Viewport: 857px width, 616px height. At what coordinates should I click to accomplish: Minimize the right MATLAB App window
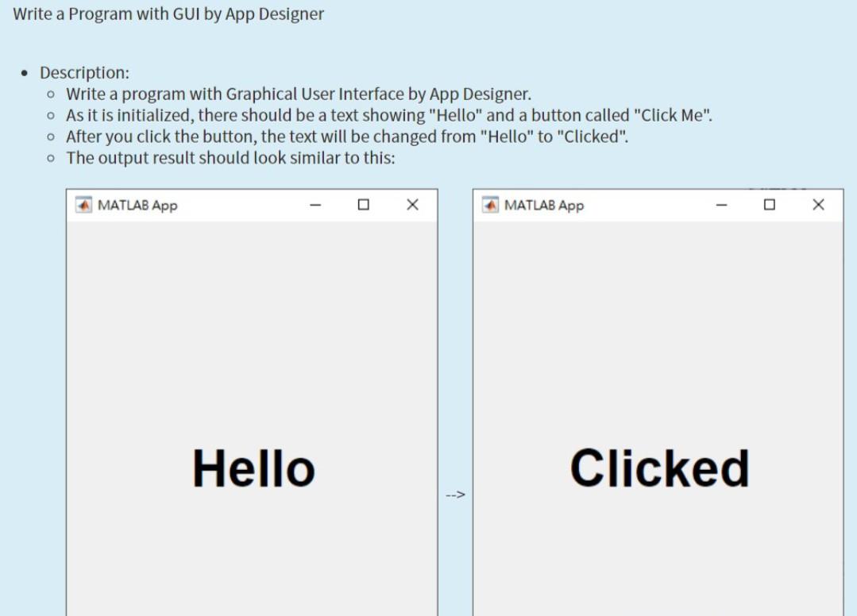[x=721, y=205]
